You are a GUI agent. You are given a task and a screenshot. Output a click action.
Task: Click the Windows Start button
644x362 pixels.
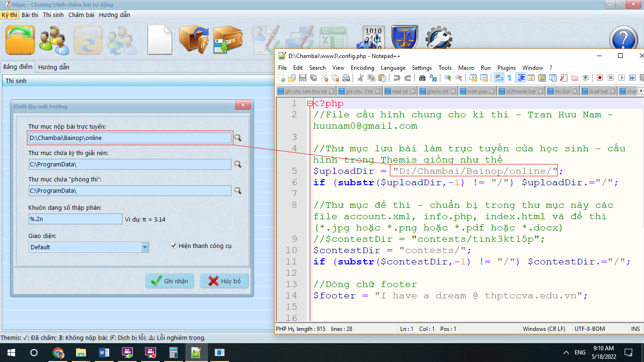pyautogui.click(x=11, y=353)
